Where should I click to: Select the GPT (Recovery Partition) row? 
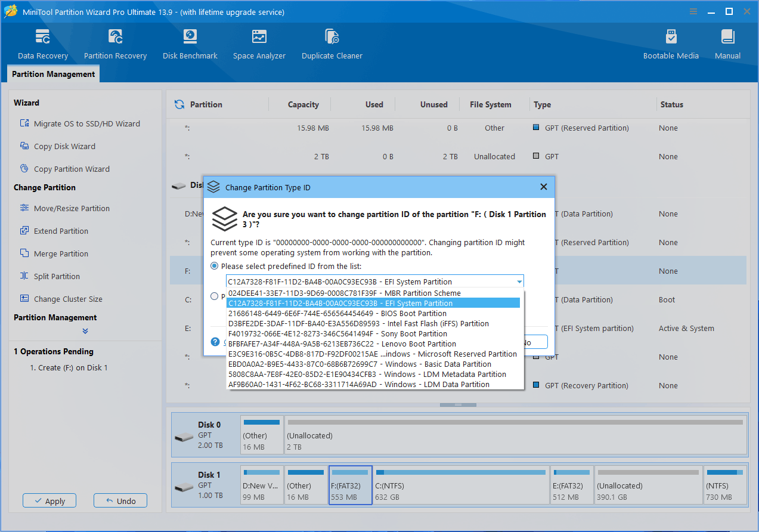tap(458, 385)
